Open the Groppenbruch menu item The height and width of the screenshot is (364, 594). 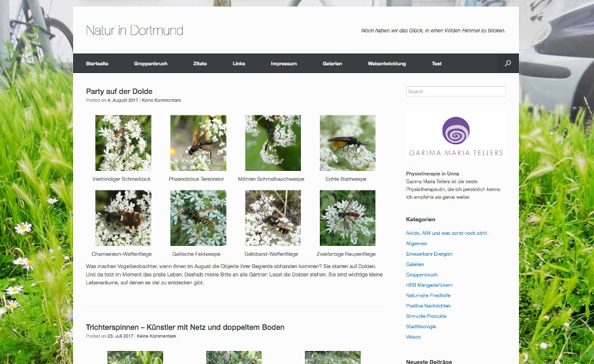pos(151,64)
